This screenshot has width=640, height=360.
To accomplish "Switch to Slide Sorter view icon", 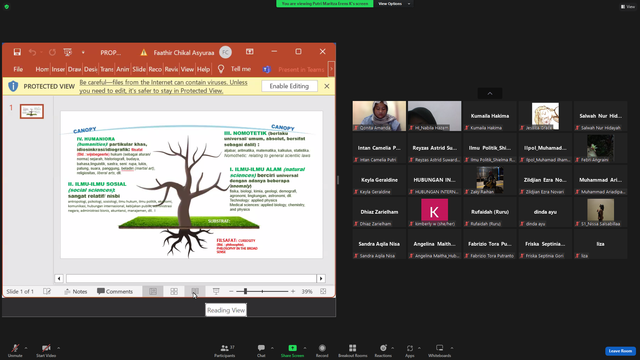I will click(x=174, y=291).
